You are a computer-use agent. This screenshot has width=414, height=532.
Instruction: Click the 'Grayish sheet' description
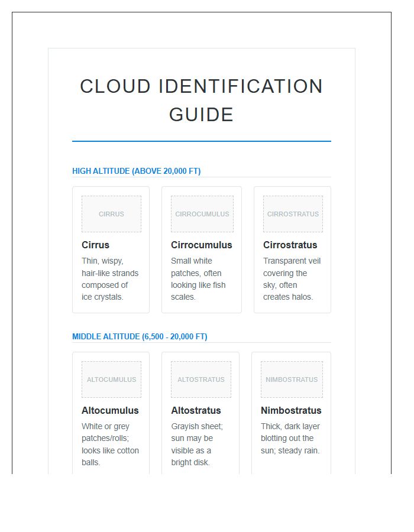pyautogui.click(x=197, y=445)
